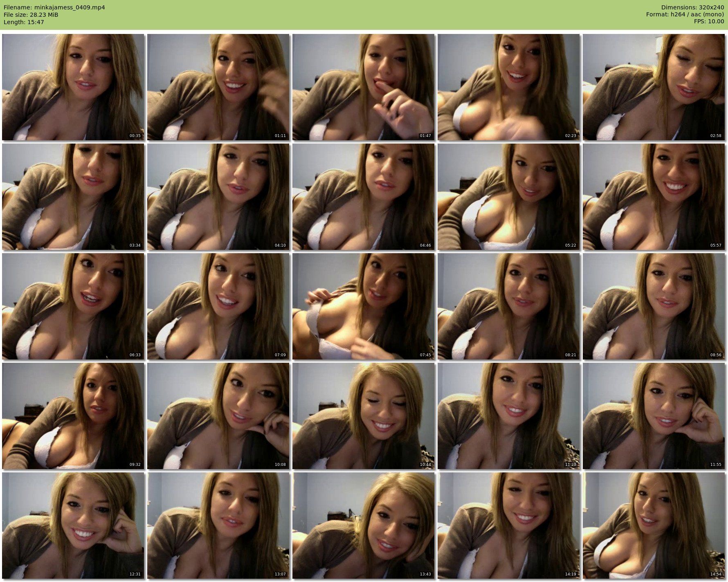
Task: View the frame at 04:10
Action: point(218,197)
